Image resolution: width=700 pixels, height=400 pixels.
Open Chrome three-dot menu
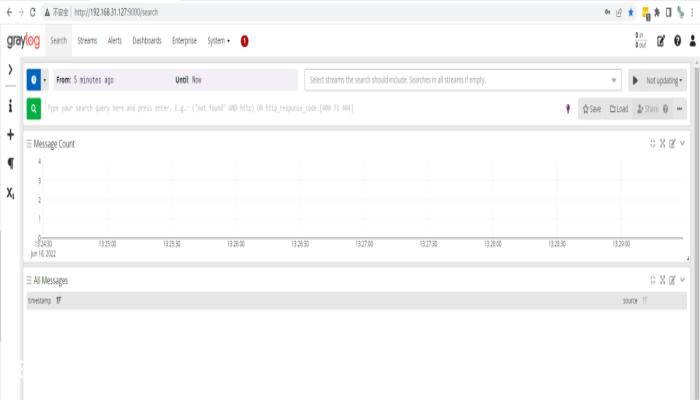(x=692, y=12)
